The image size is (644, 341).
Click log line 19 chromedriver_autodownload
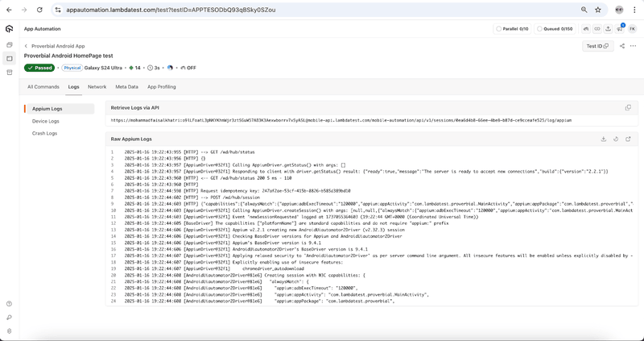[x=214, y=268]
